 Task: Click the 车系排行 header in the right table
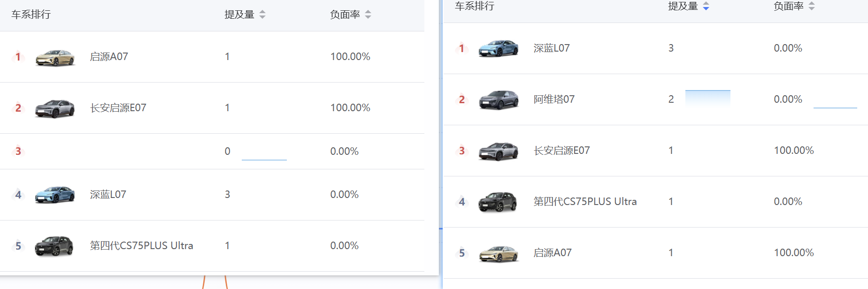pos(475,6)
